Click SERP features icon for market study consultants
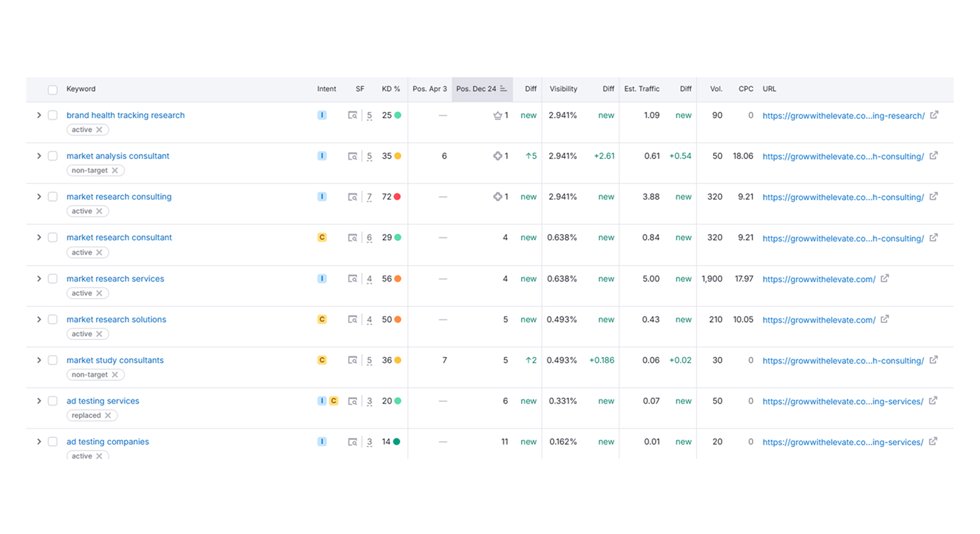 click(353, 360)
